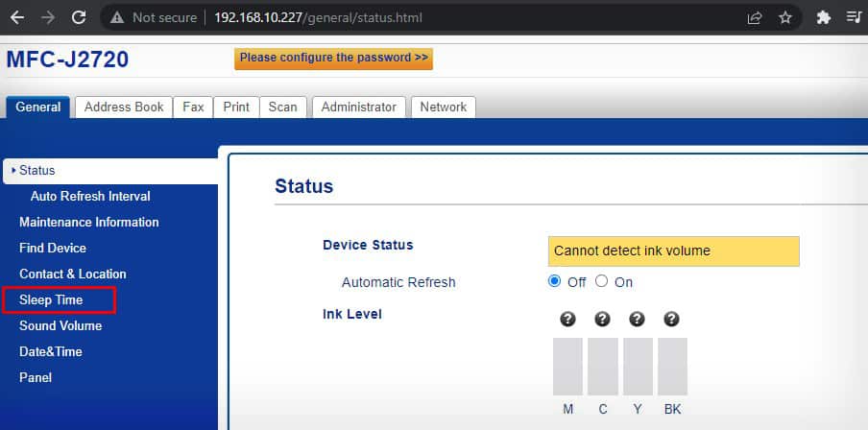The width and height of the screenshot is (868, 430).
Task: Click the cyan C ink level bar
Action: [603, 367]
